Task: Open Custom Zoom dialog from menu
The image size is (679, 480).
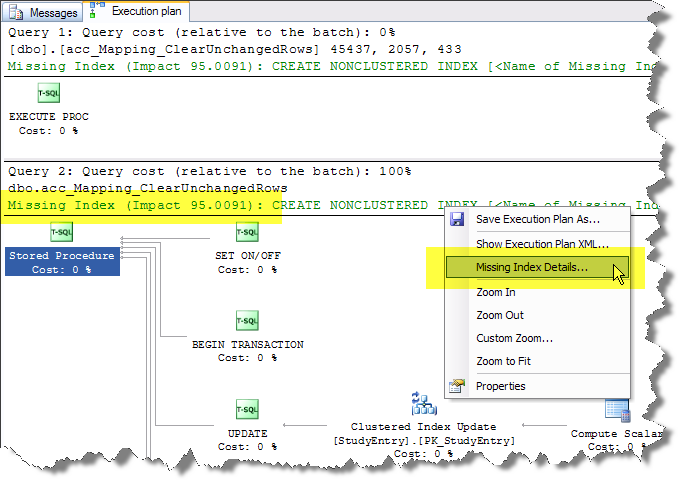Action: (514, 338)
